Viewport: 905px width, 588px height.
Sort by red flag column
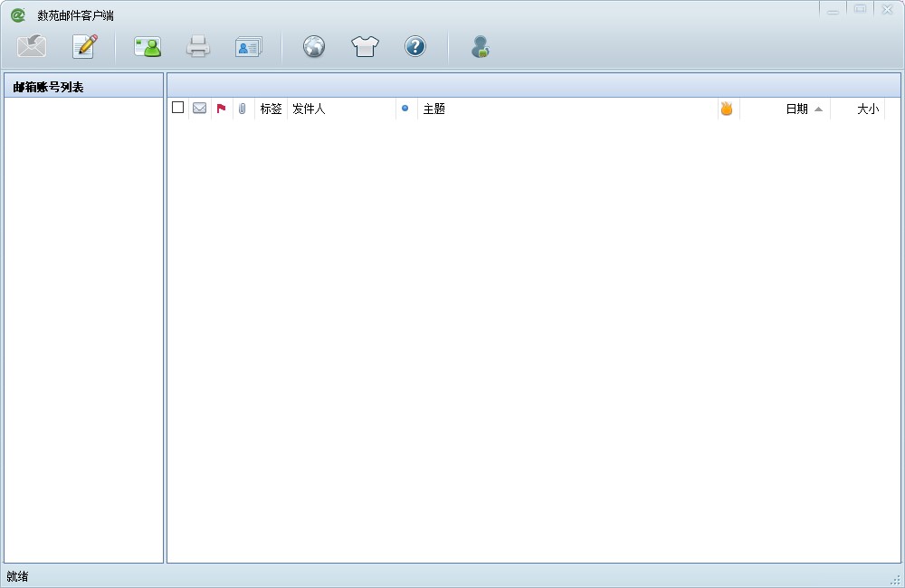221,108
